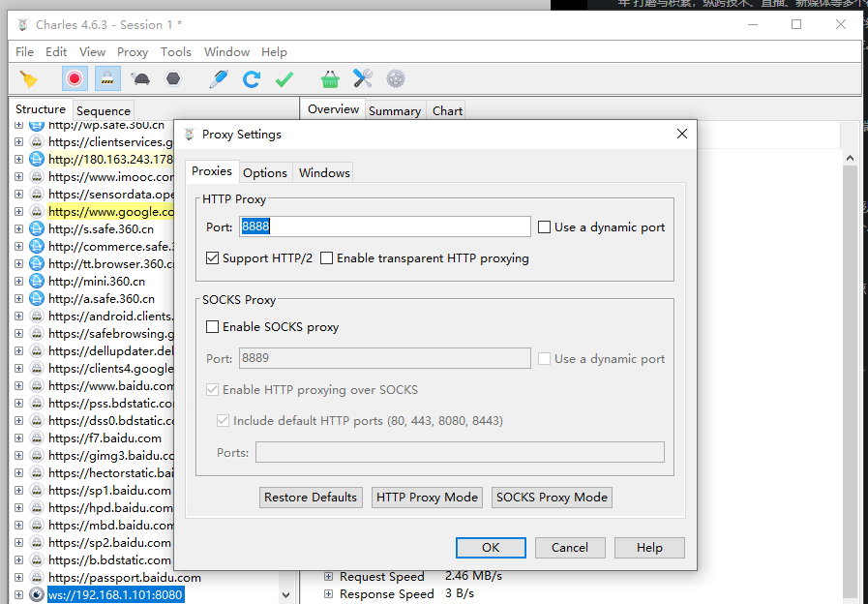Click the Charles app icon in title bar
Screen dimensions: 868x604
pyautogui.click(x=22, y=24)
